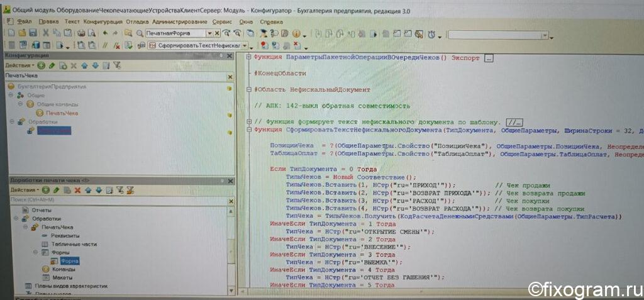This screenshot has width=644, height=300.
Task: Click the Remove comment icon with red X
Action: (x=116, y=46)
